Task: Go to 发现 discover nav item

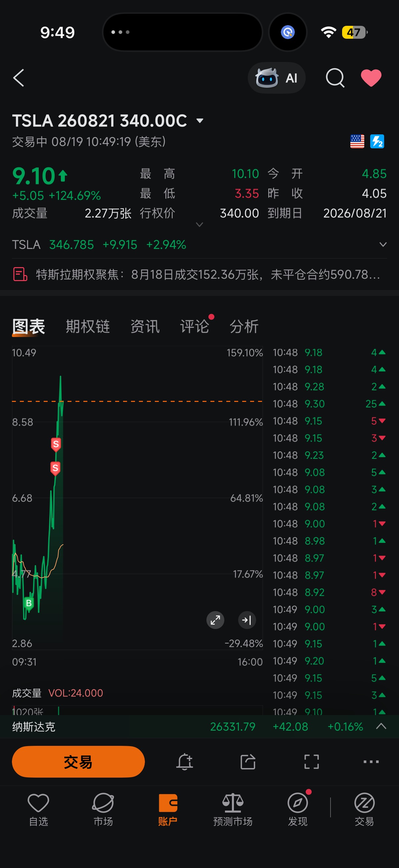Action: [x=298, y=809]
